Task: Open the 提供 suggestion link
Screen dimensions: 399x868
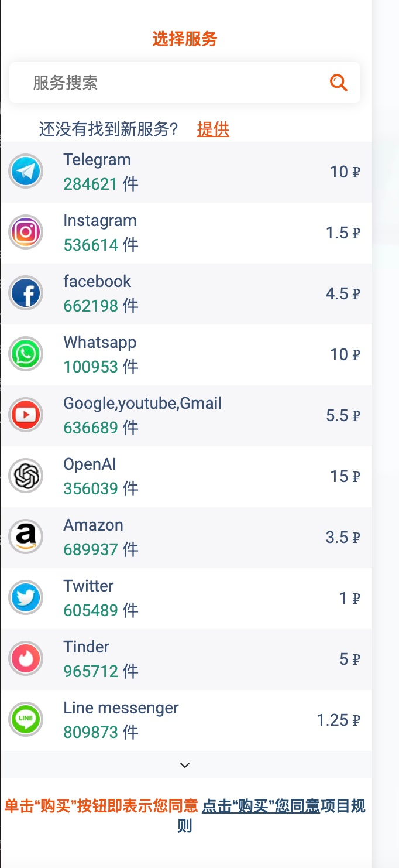Action: pyautogui.click(x=213, y=129)
